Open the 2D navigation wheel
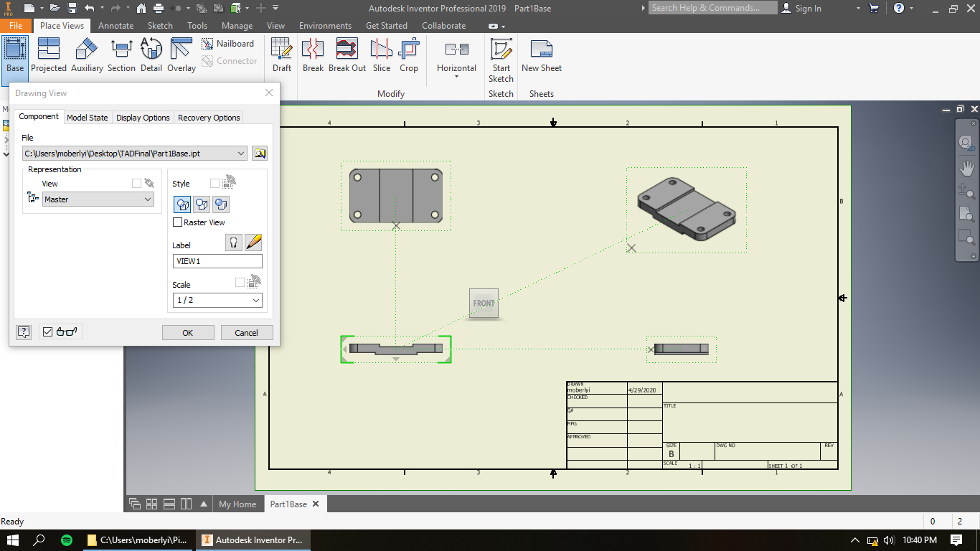Viewport: 980px width, 551px height. [966, 143]
